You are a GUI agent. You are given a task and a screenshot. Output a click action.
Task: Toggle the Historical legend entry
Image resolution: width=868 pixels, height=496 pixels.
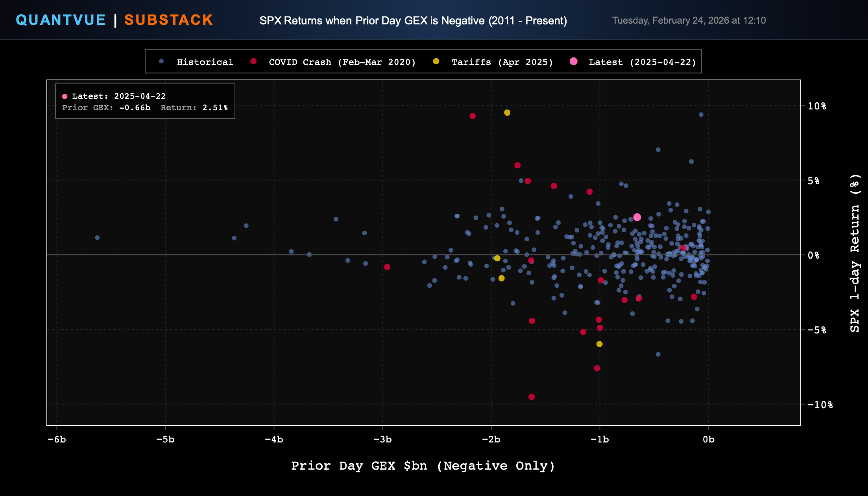point(205,62)
